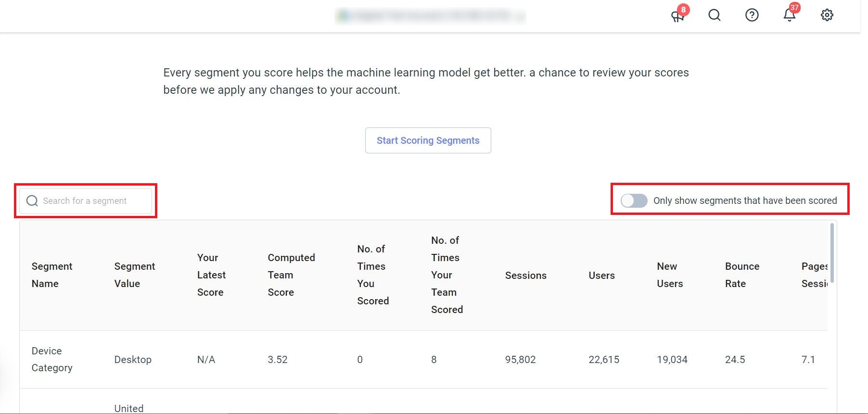Click the Bounce Rate column header
Image resolution: width=868 pixels, height=414 pixels.
click(742, 275)
